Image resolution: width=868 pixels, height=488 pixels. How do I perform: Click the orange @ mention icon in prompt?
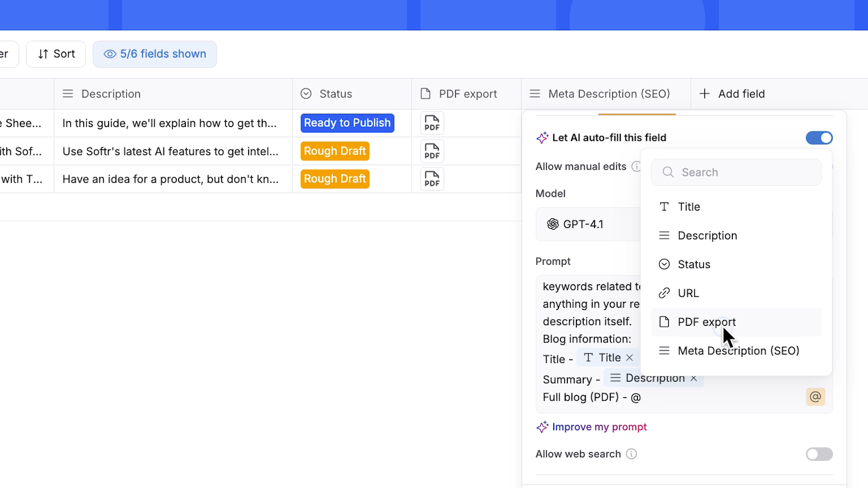(815, 397)
